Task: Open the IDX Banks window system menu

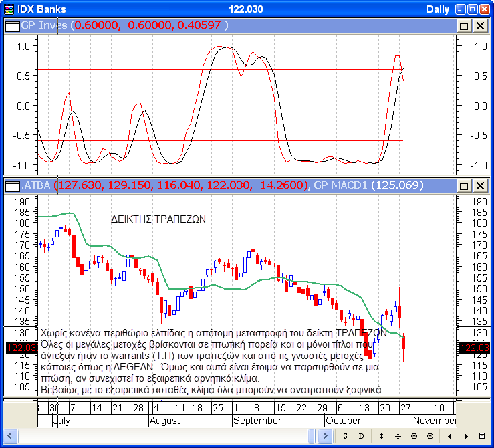Action: [x=9, y=9]
